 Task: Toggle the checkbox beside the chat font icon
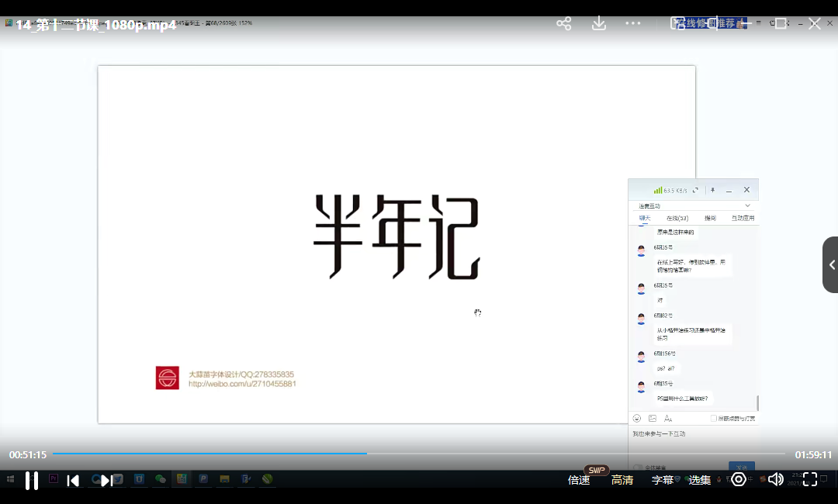pyautogui.click(x=714, y=419)
